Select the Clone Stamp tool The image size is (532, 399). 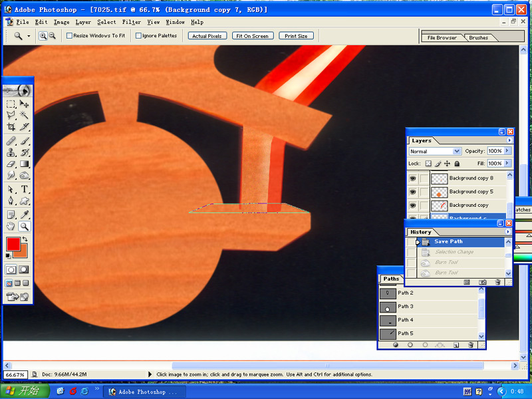[x=11, y=152]
